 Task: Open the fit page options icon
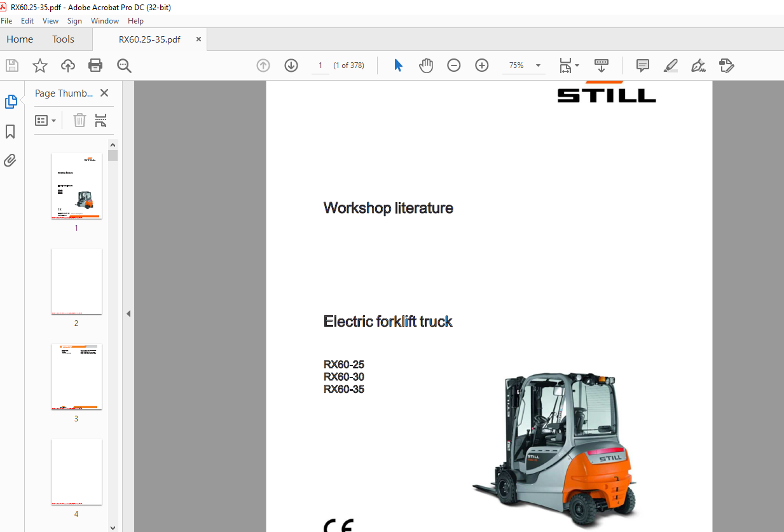[x=565, y=65]
